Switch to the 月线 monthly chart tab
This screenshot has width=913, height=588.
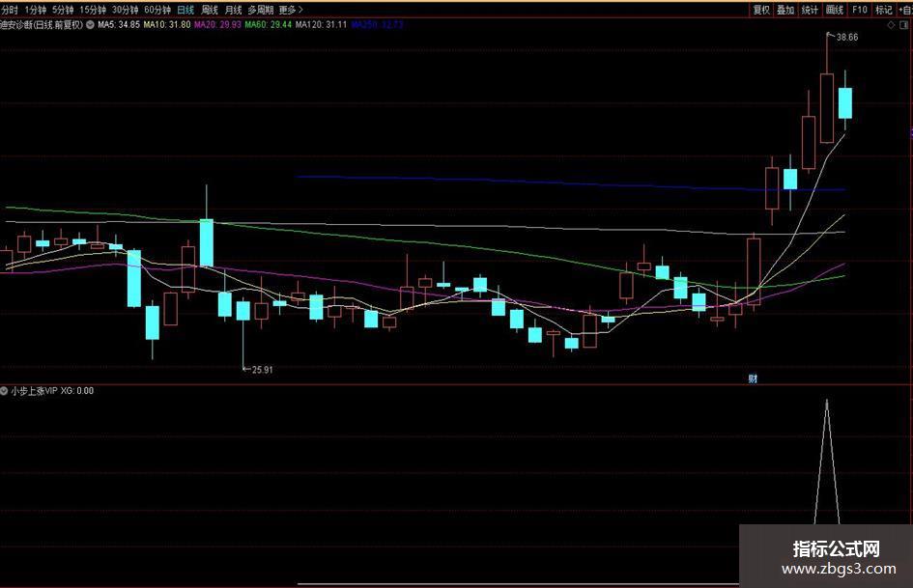(x=233, y=10)
